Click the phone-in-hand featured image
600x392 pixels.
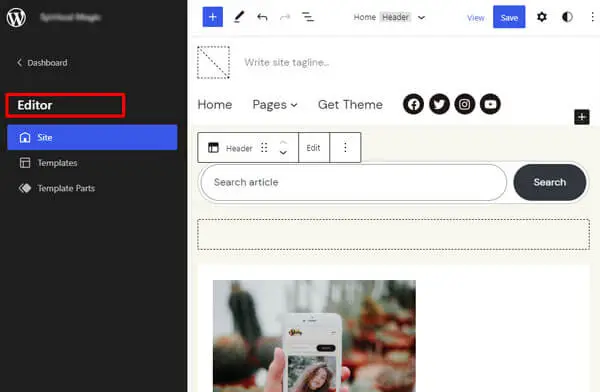[314, 336]
